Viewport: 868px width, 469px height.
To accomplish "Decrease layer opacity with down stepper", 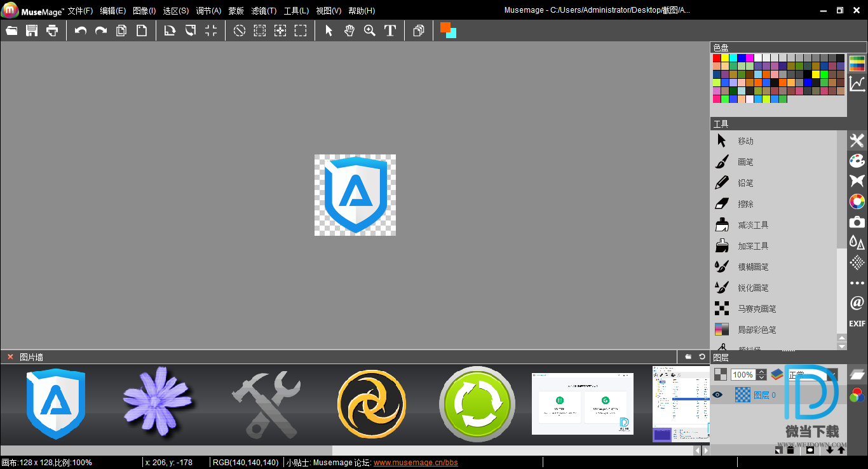I will point(761,378).
